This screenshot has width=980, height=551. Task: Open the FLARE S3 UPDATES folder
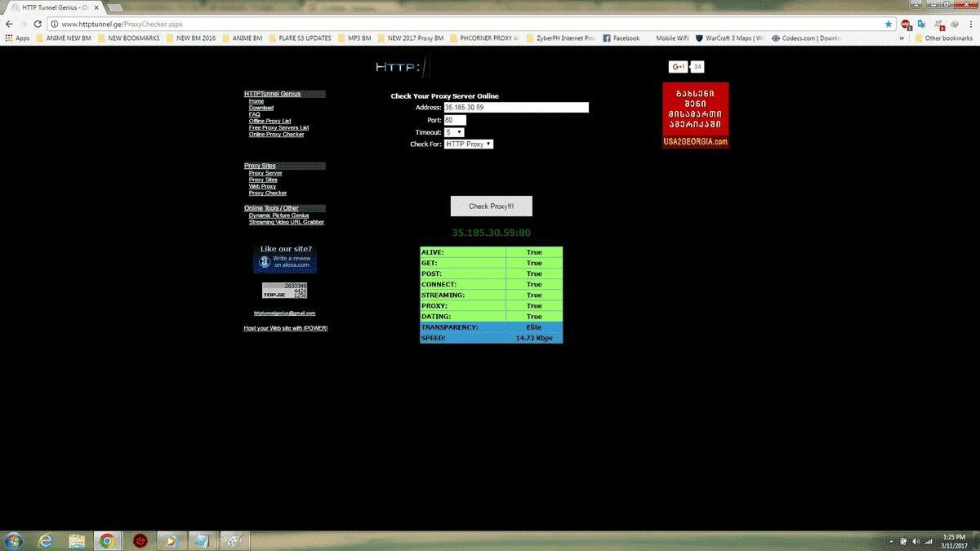click(x=300, y=38)
